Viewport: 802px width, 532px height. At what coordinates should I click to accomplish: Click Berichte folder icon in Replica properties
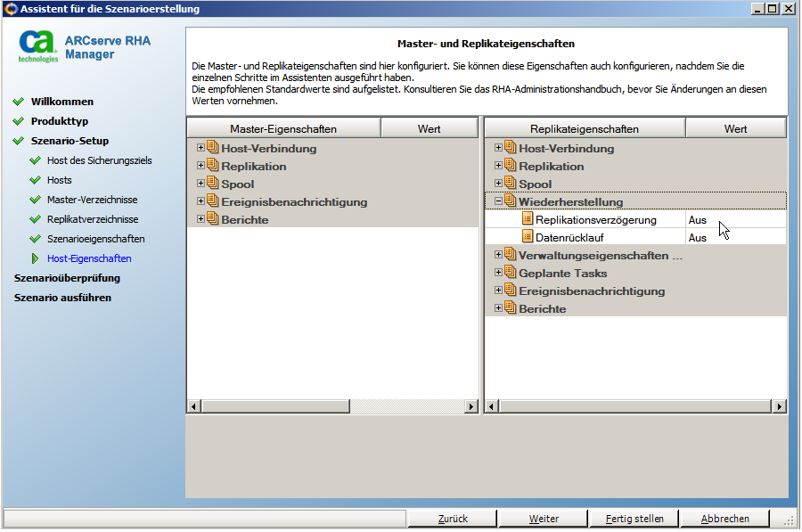(511, 308)
